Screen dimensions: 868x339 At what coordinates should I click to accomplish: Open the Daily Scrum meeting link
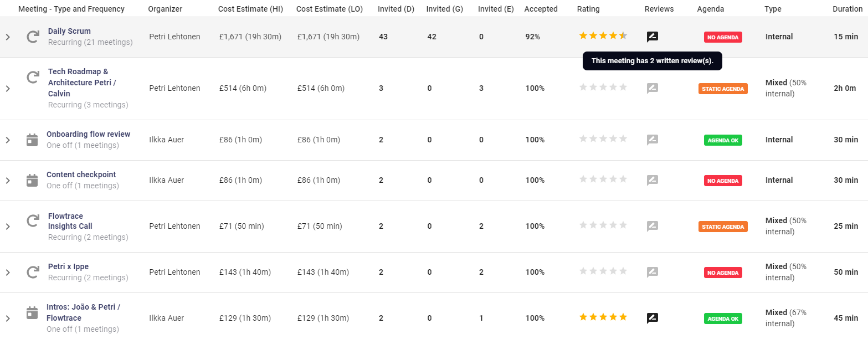[69, 31]
